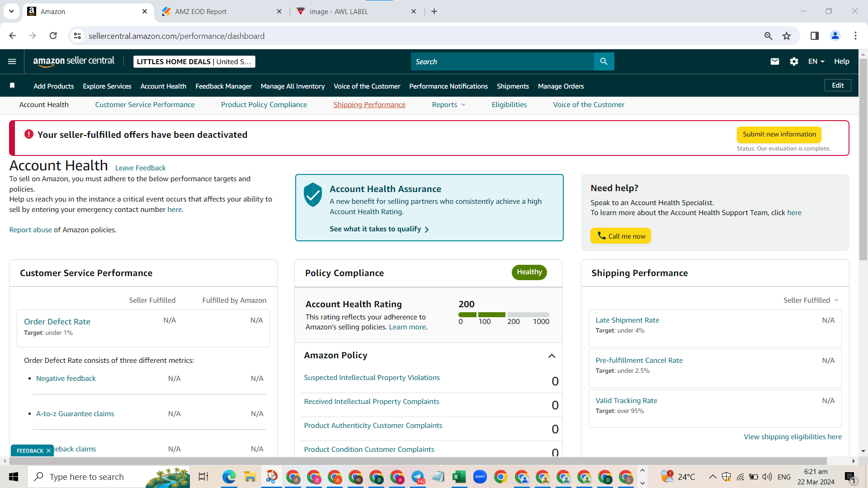Expand the Reports dropdown menu

(448, 105)
